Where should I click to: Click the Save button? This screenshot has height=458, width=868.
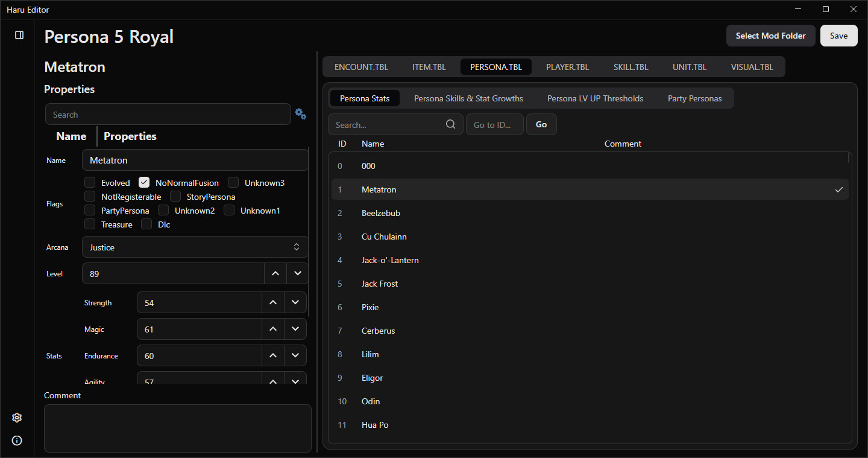[838, 36]
